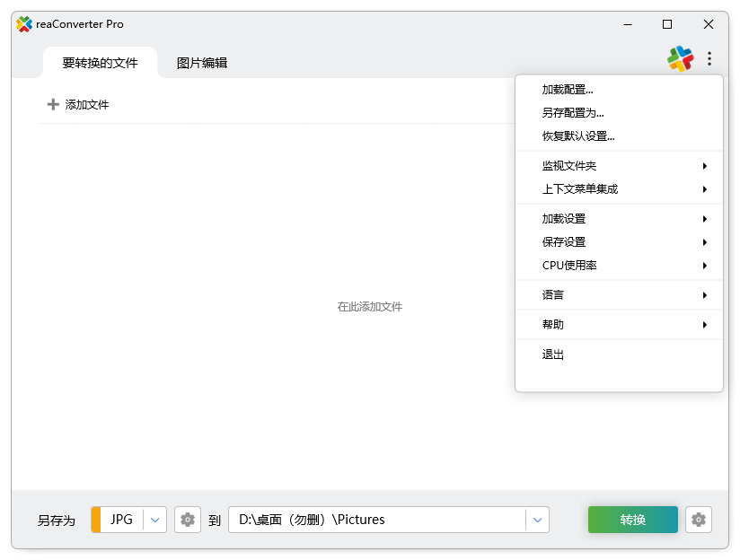Screen dimensions: 740x560
Task: Choose 另存配置为... menu entry
Action: click(573, 113)
